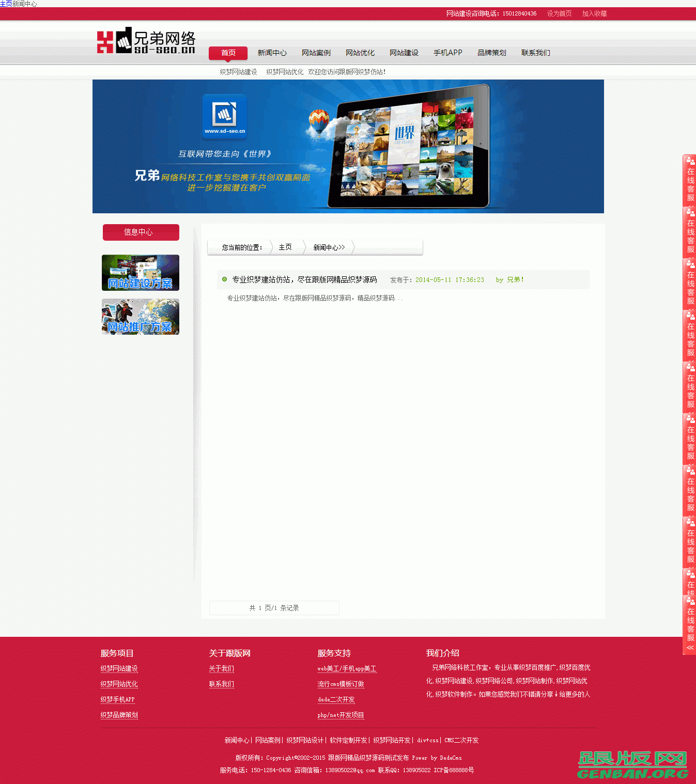Expand the 新闻中心>> breadcrumb entry

[x=329, y=247]
